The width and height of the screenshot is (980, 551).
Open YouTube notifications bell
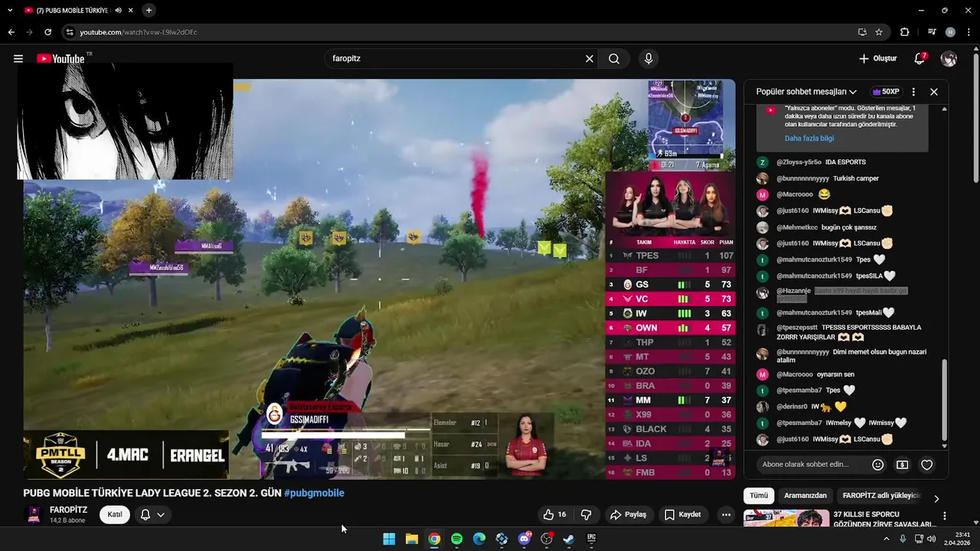(920, 59)
